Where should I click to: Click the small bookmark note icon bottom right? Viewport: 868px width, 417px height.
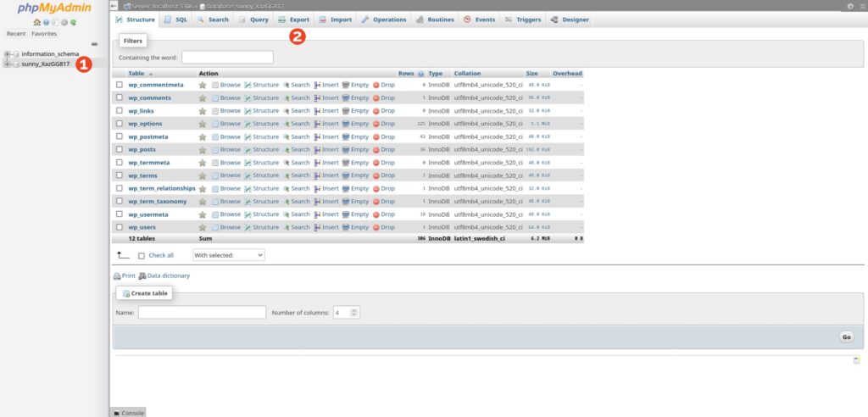coord(856,360)
